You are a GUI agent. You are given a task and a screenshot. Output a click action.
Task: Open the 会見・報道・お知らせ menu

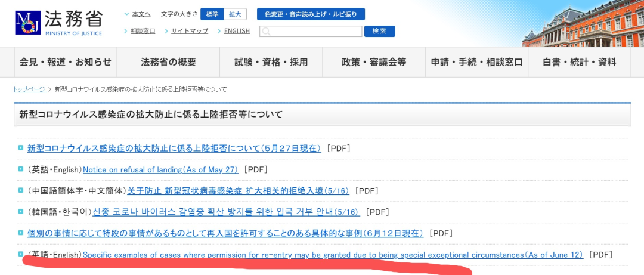pyautogui.click(x=66, y=62)
